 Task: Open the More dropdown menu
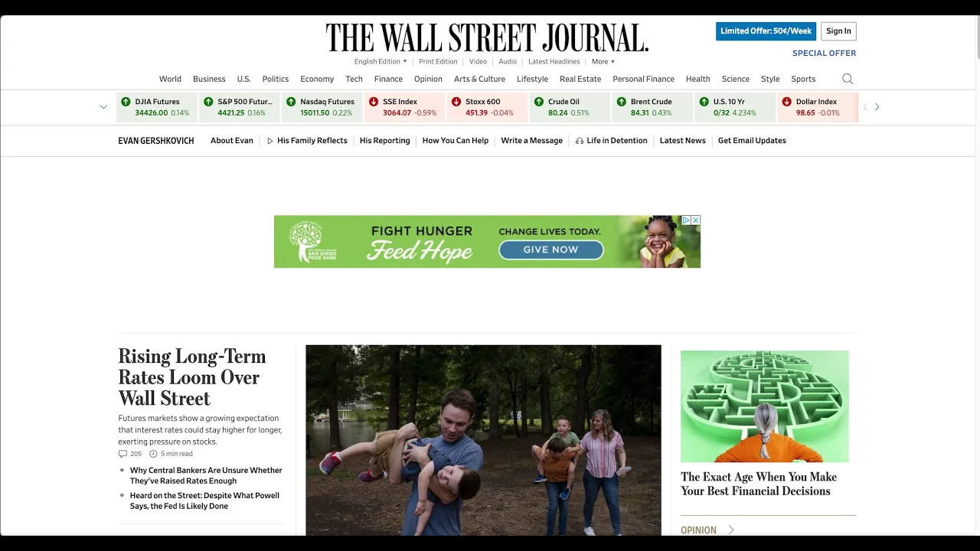(603, 61)
